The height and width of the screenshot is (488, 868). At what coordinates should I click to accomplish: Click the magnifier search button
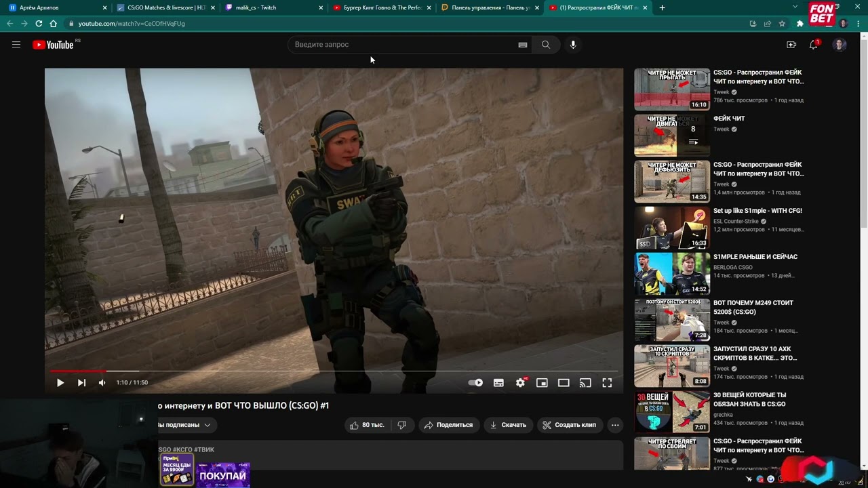(x=546, y=45)
